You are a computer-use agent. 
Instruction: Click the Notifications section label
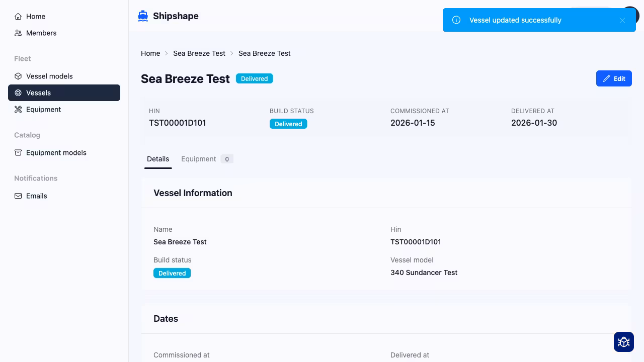pos(36,178)
